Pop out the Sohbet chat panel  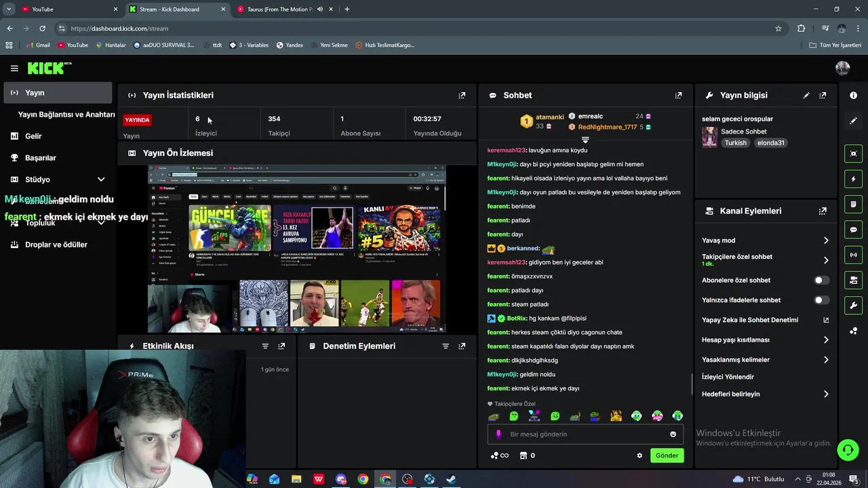[678, 96]
